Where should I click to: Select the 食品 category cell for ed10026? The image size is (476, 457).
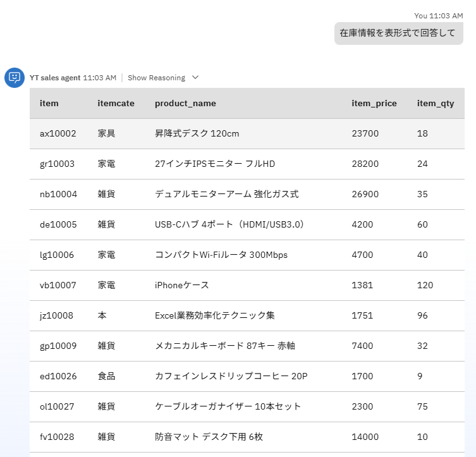106,377
